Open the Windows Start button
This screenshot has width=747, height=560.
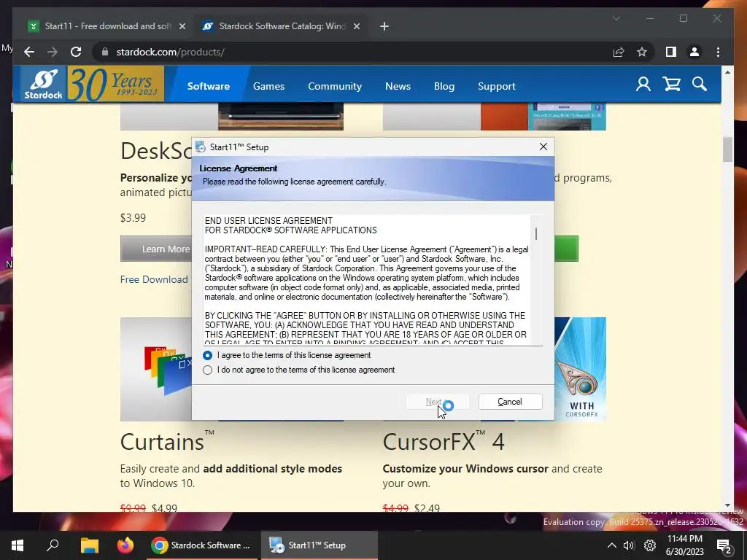(18, 545)
